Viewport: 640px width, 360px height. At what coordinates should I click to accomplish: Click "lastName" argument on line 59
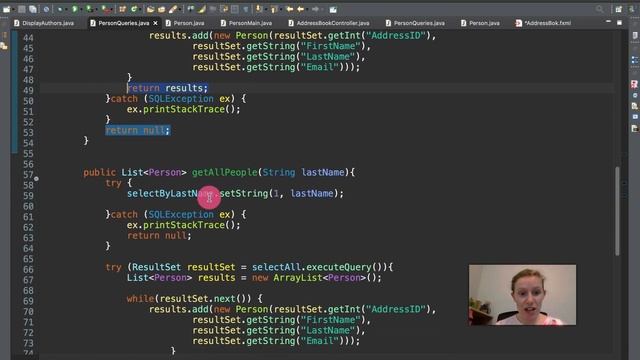pyautogui.click(x=312, y=193)
